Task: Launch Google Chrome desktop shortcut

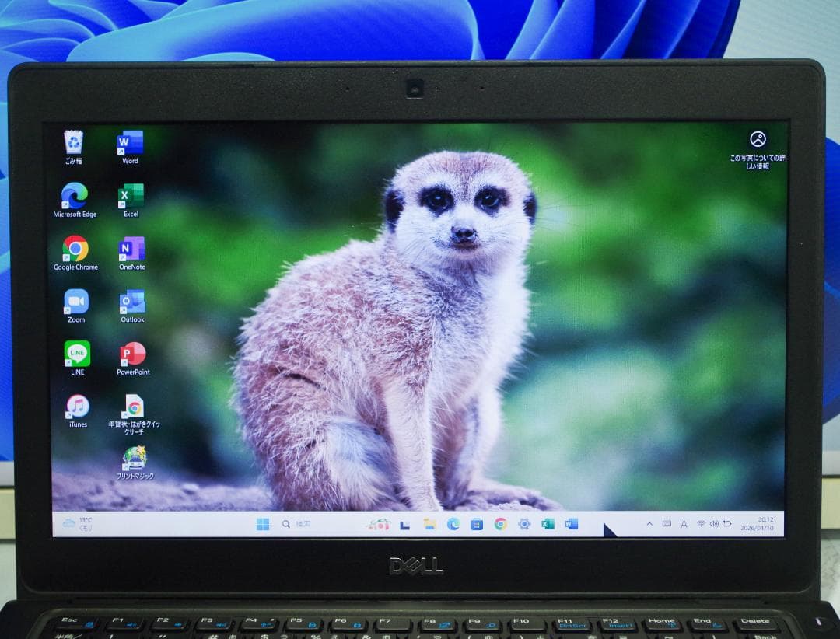Action: tap(75, 249)
